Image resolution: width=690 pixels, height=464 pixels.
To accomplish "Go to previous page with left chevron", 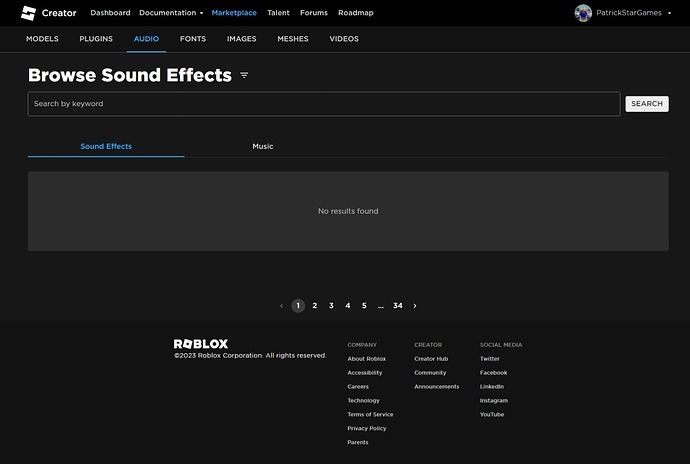I will point(282,306).
